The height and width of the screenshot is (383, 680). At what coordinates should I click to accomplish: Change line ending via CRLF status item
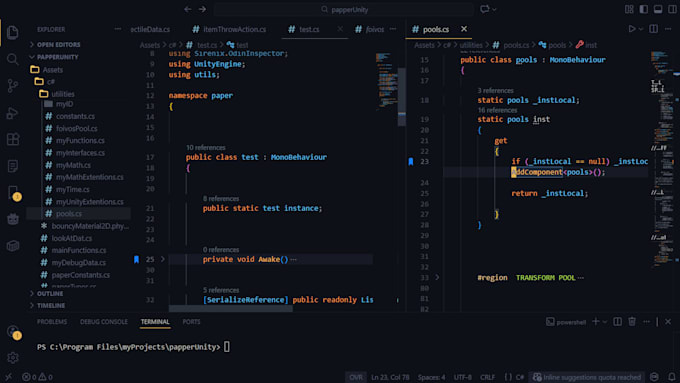tap(487, 377)
